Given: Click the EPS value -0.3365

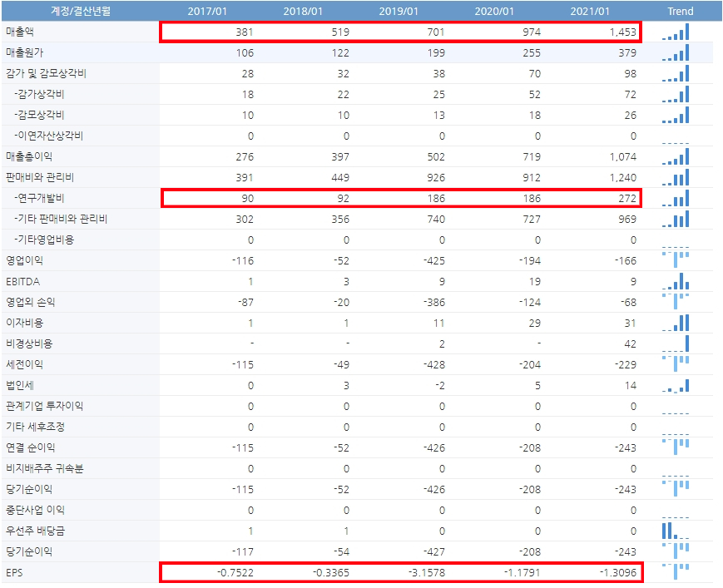Looking at the screenshot, I should click(330, 572).
